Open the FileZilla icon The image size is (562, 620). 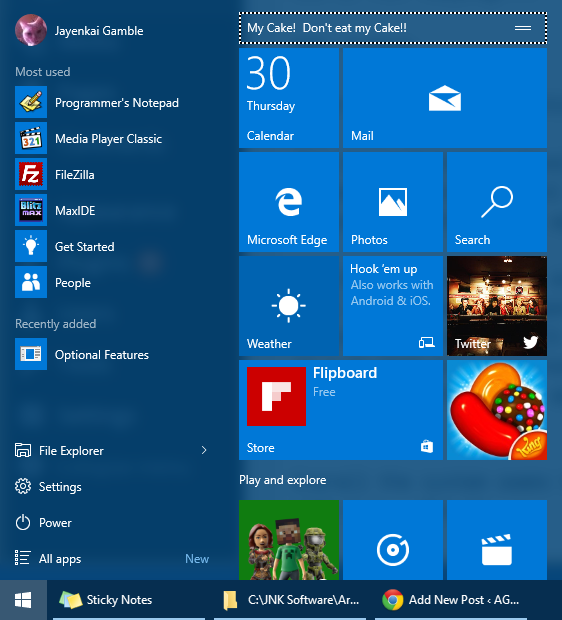click(x=31, y=174)
